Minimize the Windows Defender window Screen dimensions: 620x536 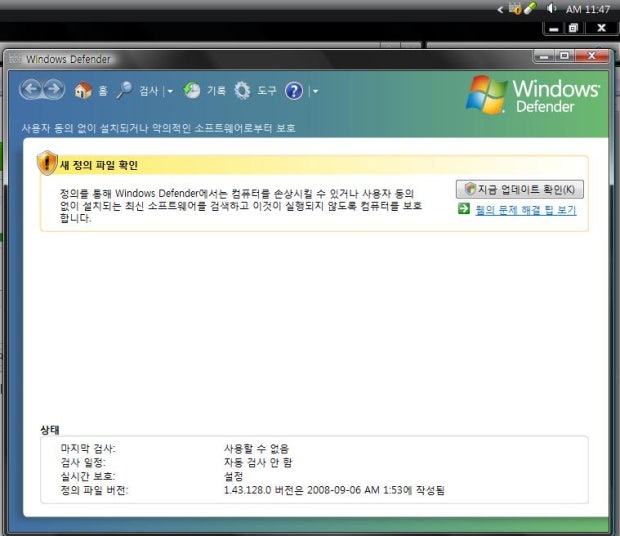[x=544, y=57]
